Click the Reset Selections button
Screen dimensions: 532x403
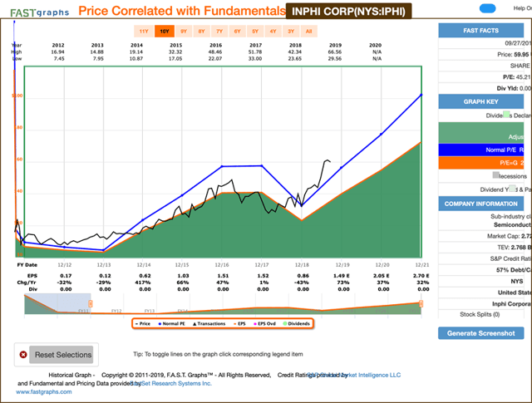pos(61,355)
